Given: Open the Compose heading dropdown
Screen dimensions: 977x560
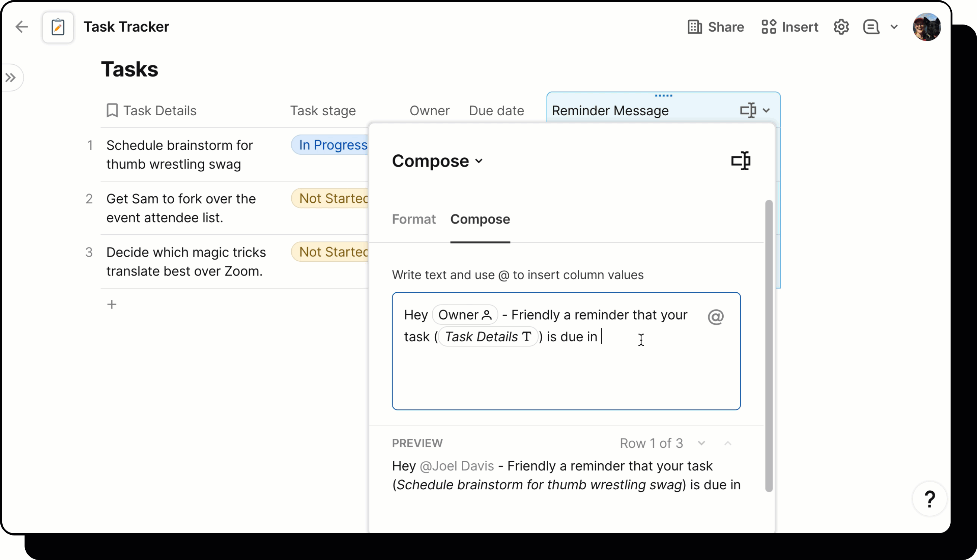Looking at the screenshot, I should [479, 161].
